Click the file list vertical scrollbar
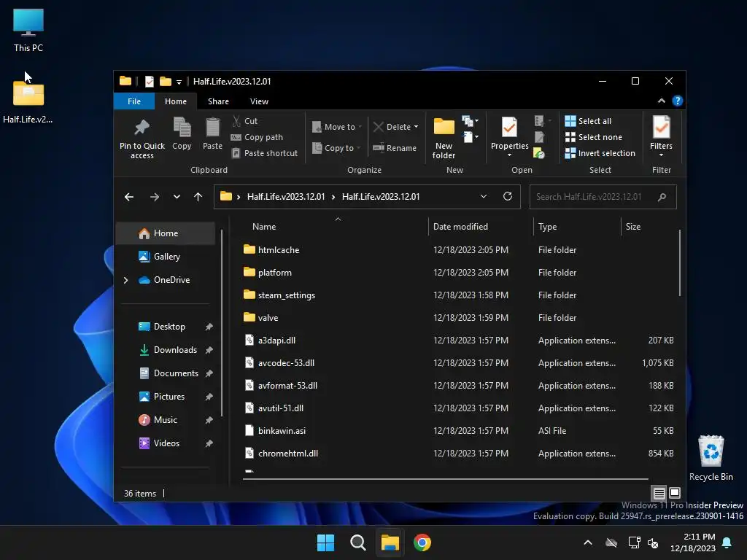 [x=680, y=262]
